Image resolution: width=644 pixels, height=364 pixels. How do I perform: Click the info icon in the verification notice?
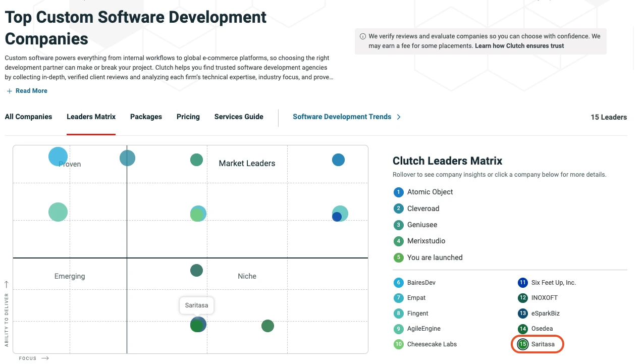pos(363,36)
